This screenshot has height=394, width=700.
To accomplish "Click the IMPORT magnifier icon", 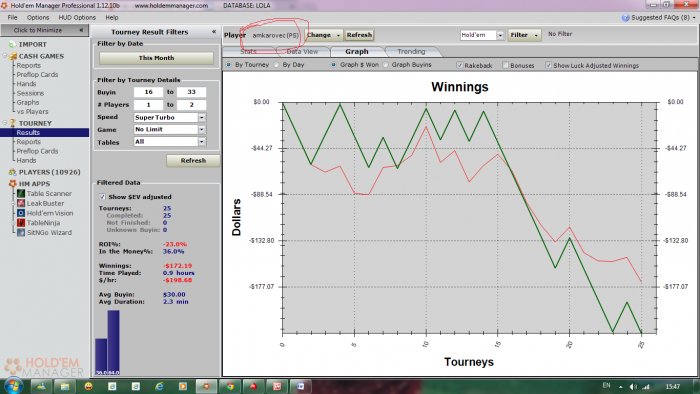I will (x=12, y=45).
